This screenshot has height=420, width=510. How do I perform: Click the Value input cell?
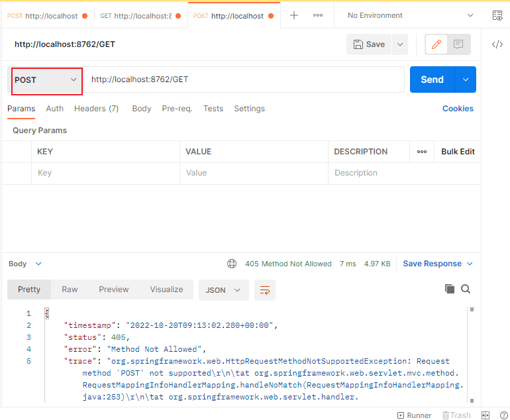click(254, 173)
